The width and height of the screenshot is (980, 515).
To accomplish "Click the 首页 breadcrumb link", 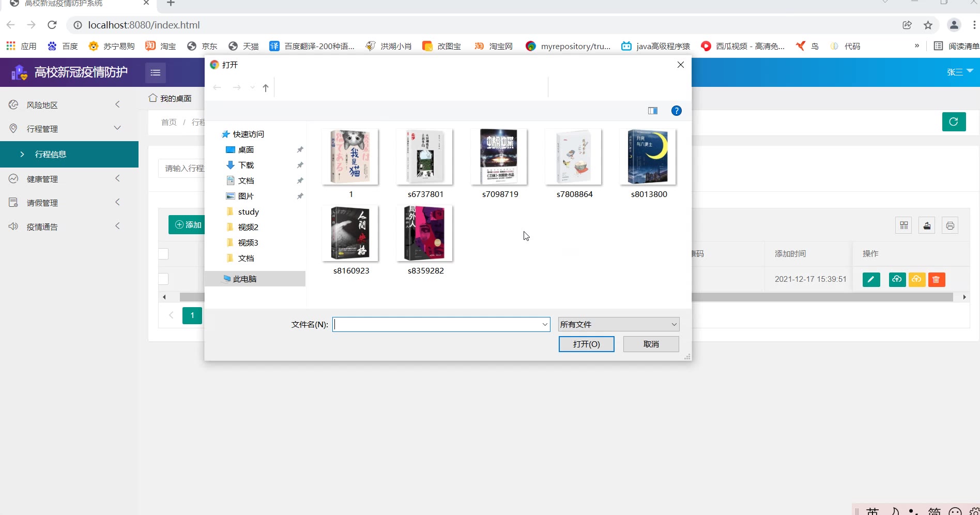I will [169, 123].
